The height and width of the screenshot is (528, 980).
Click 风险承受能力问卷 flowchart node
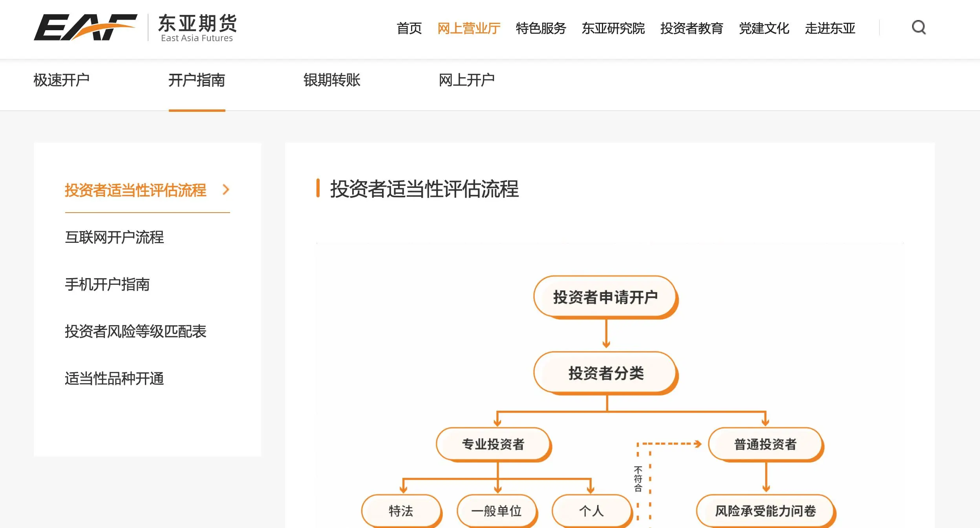(766, 511)
